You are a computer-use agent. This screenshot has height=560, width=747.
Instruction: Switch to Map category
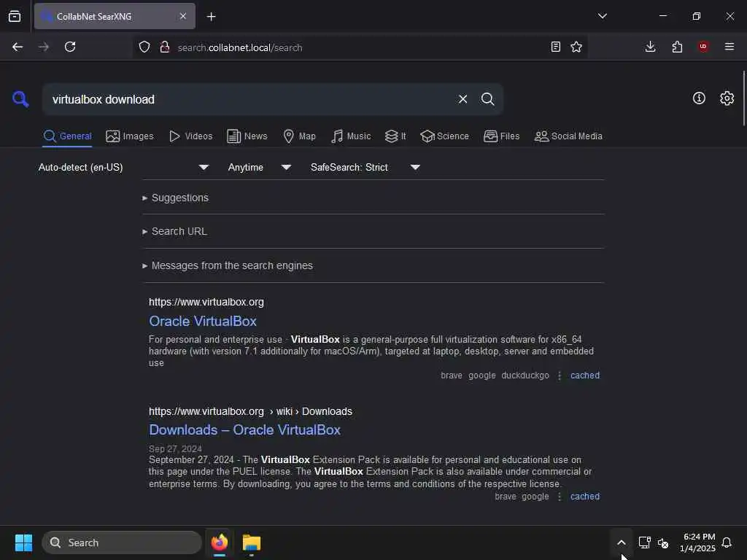(300, 136)
